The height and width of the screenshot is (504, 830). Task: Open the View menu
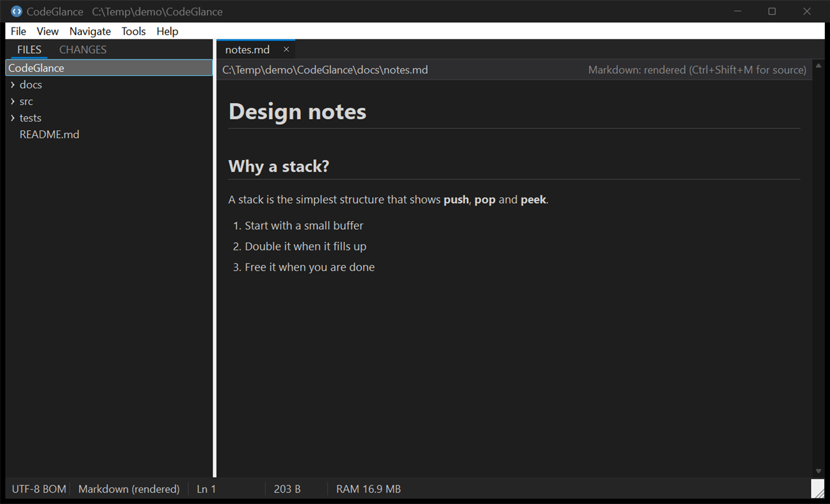click(x=47, y=31)
